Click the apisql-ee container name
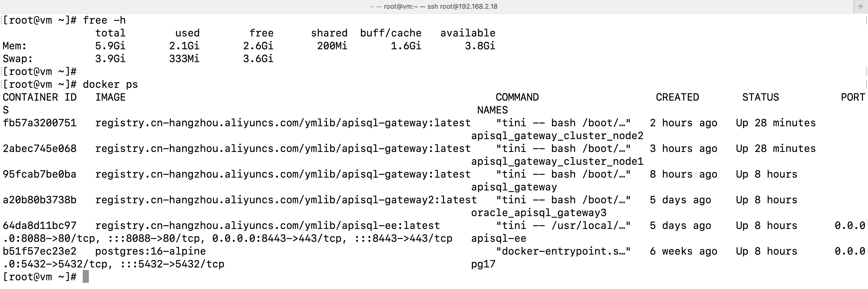 [x=498, y=238]
